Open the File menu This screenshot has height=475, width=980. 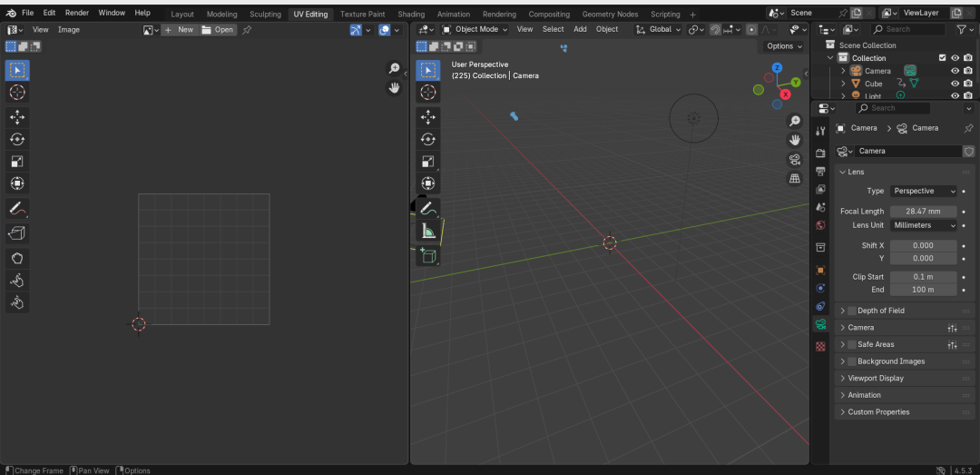(27, 13)
